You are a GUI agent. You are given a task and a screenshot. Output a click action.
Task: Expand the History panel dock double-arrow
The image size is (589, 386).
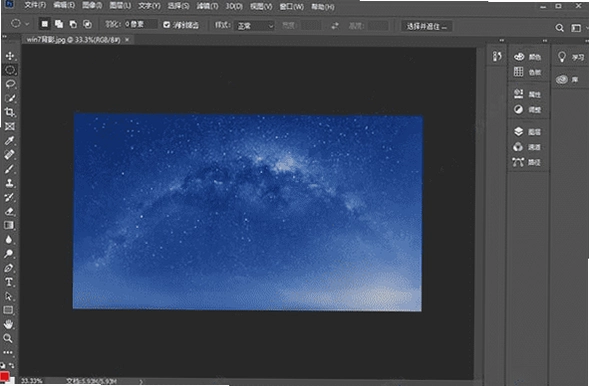point(502,41)
